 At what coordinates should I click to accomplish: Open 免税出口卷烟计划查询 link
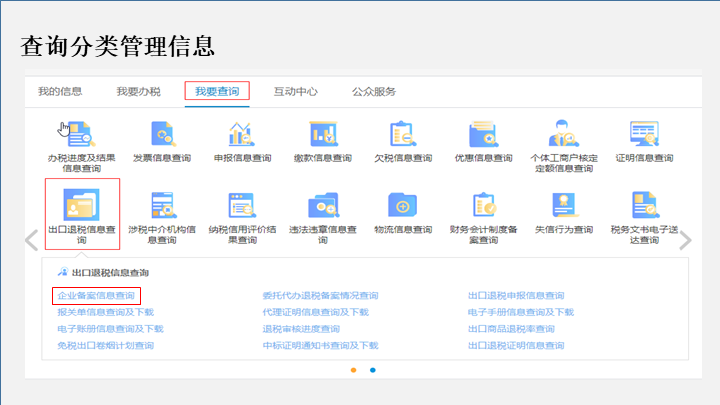[106, 345]
